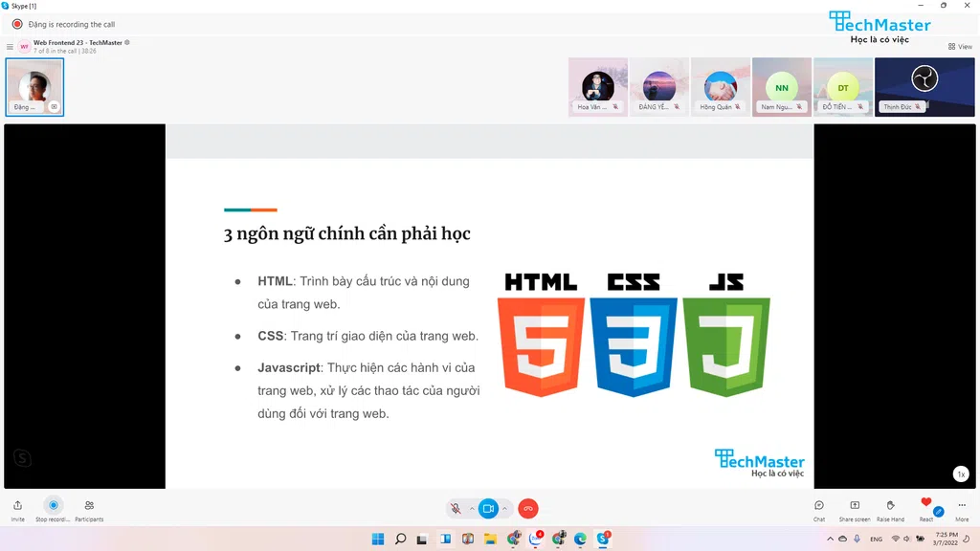Viewport: 980px width, 551px height.
Task: Change layout with View button
Action: 959,46
